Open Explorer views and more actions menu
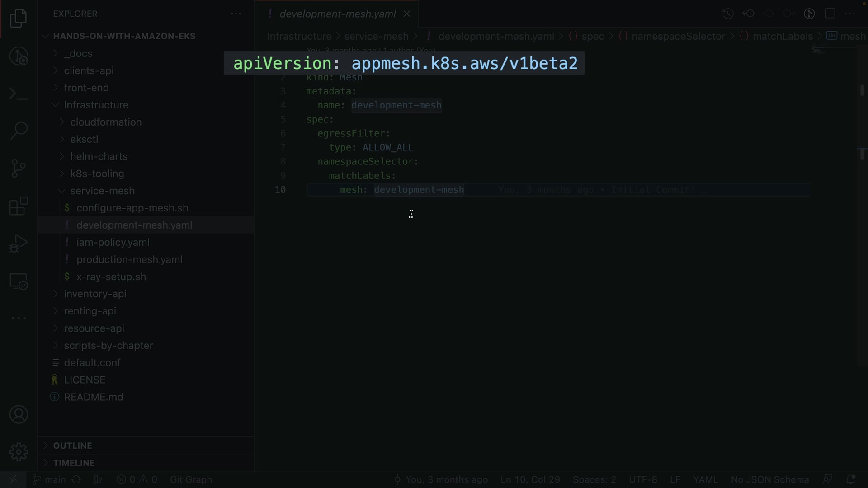The width and height of the screenshot is (868, 488). coord(236,14)
